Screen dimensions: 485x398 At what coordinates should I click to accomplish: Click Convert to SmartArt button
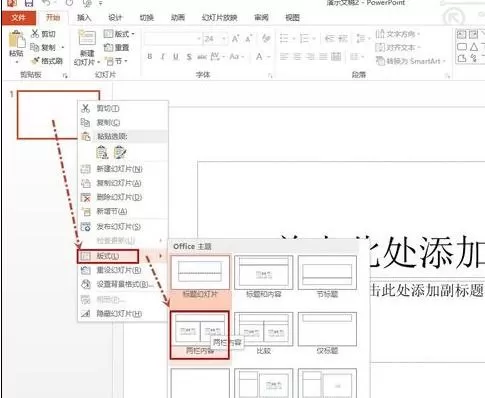(410, 61)
